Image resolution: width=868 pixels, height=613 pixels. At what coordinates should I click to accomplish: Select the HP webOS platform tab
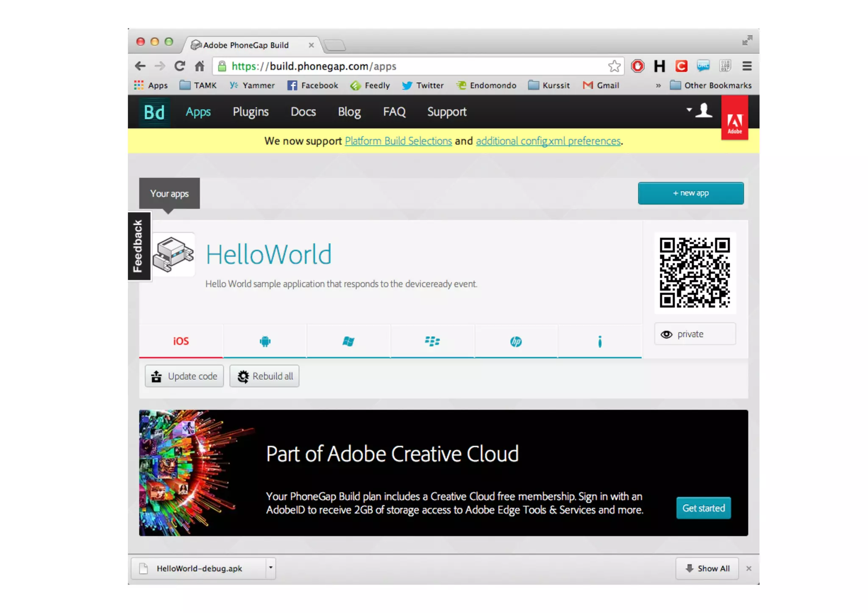point(516,341)
